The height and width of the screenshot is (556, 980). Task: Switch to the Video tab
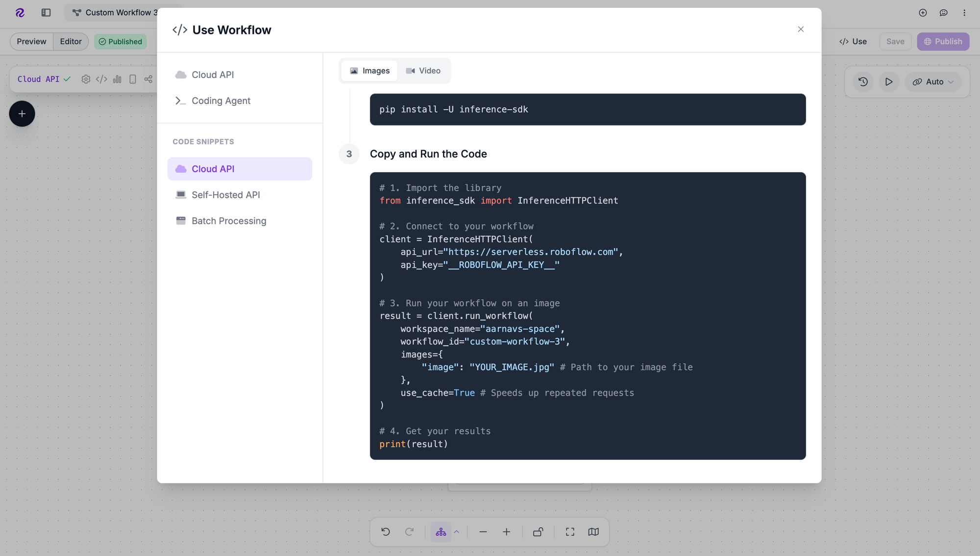tap(423, 71)
